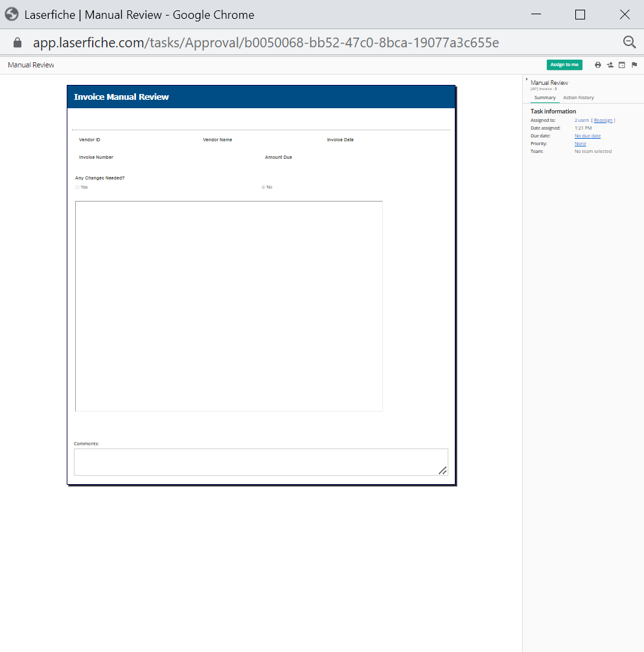Select the Yes radio button for changes needed

(x=77, y=187)
